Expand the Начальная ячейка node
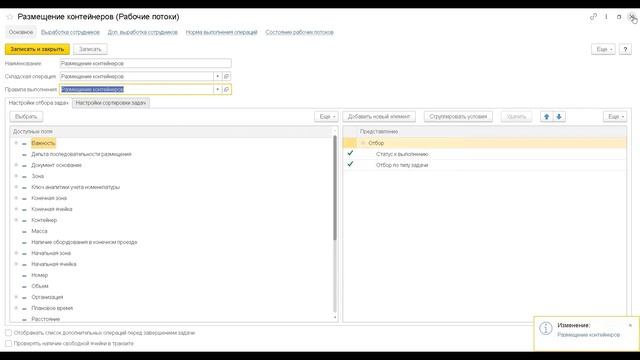 click(x=16, y=264)
